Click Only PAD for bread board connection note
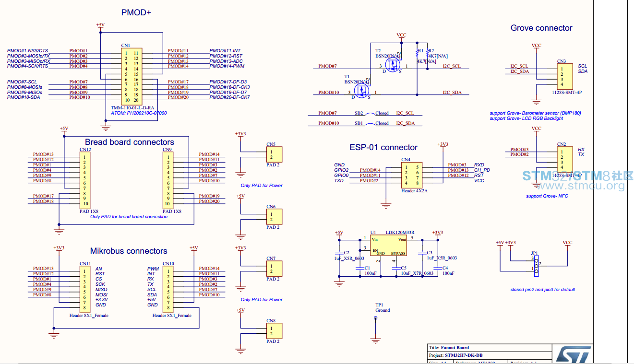This screenshot has width=634, height=364. 129,217
